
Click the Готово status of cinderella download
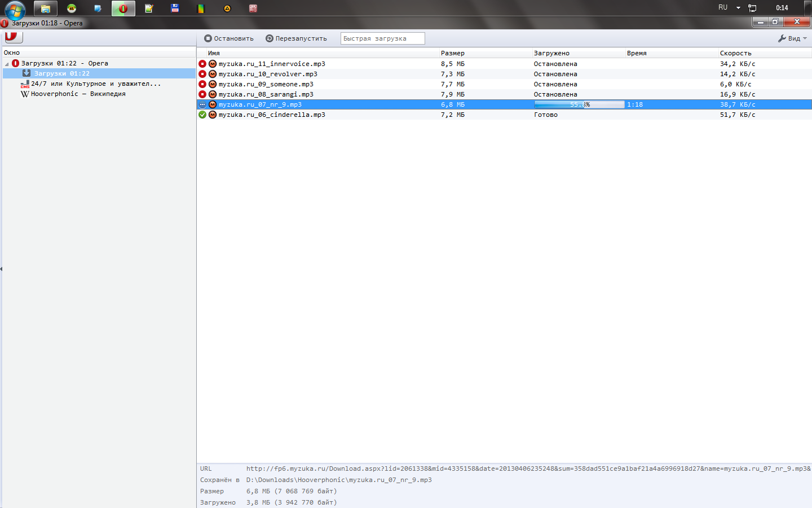coord(546,115)
